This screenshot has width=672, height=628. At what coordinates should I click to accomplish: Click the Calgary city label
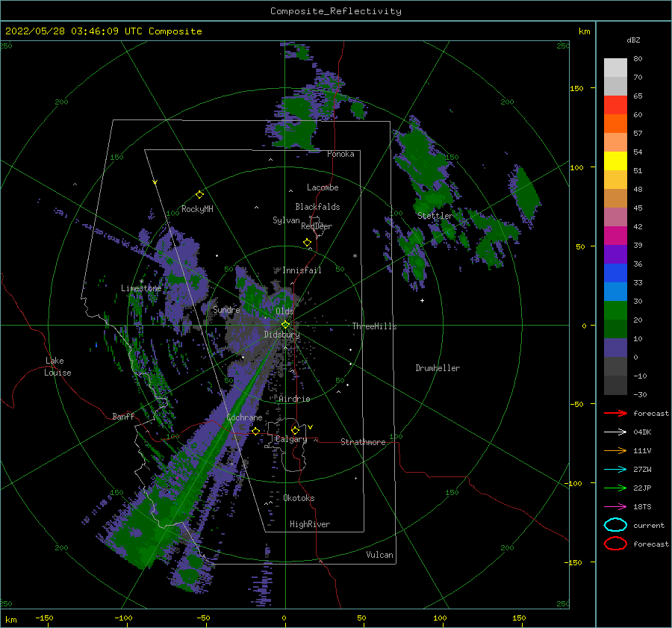coord(291,439)
